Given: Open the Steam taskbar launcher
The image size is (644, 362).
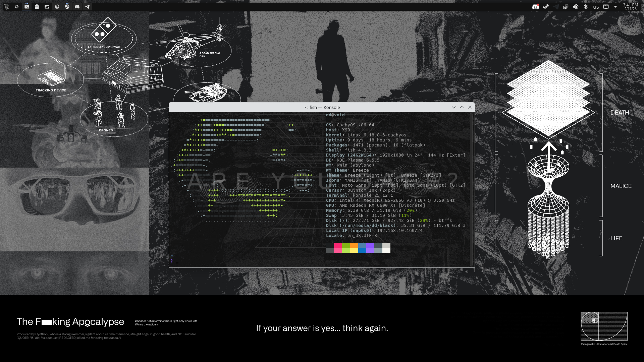Looking at the screenshot, I should pos(67,7).
